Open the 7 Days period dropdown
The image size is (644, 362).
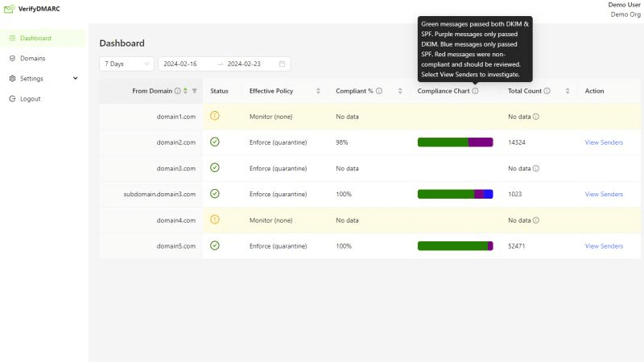point(126,64)
